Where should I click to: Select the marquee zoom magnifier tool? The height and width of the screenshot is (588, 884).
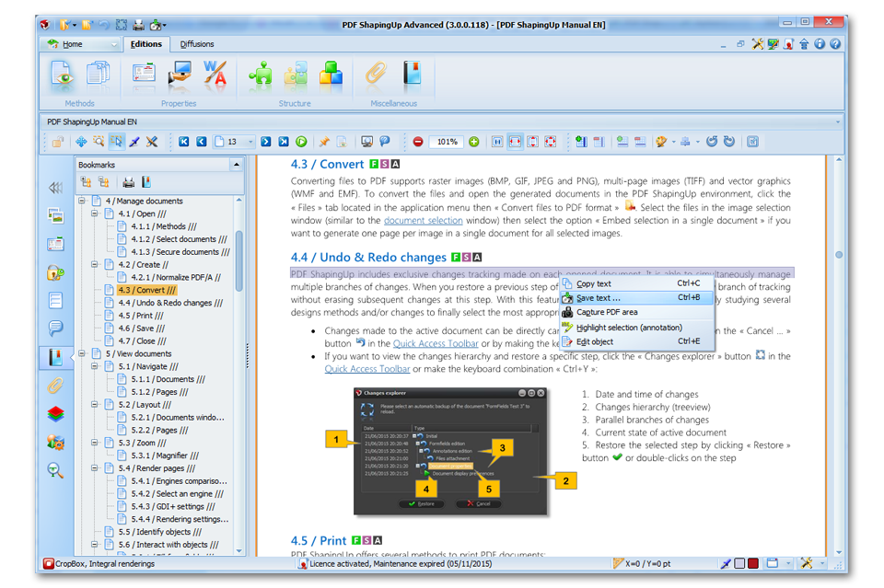[99, 142]
